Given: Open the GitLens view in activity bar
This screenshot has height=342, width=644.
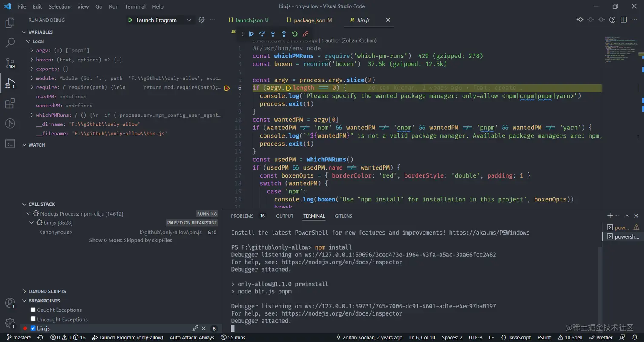Looking at the screenshot, I should pyautogui.click(x=10, y=124).
